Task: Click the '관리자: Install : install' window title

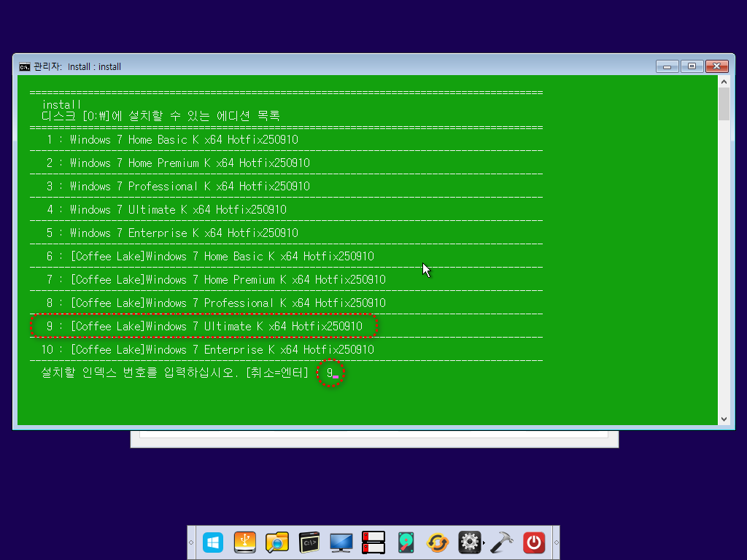Action: [x=77, y=66]
